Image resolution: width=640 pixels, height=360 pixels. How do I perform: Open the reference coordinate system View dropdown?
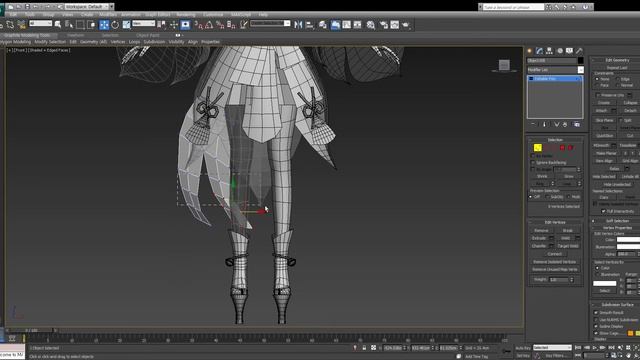pos(144,24)
